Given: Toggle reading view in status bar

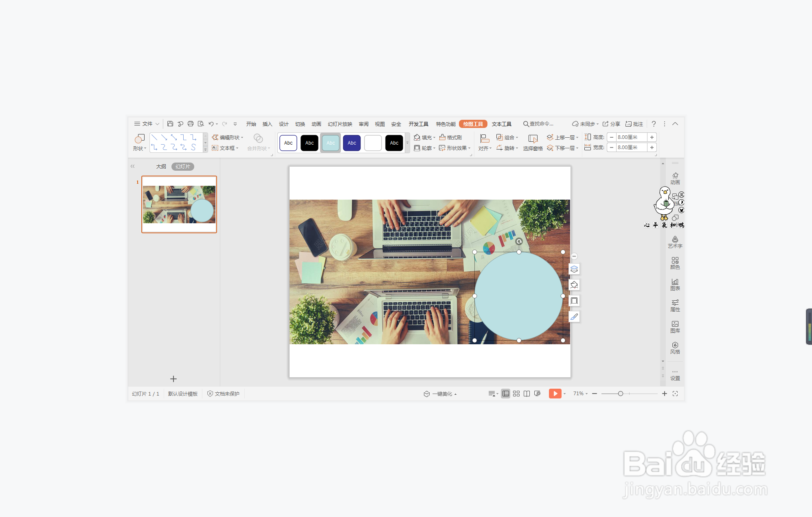Looking at the screenshot, I should coord(527,394).
